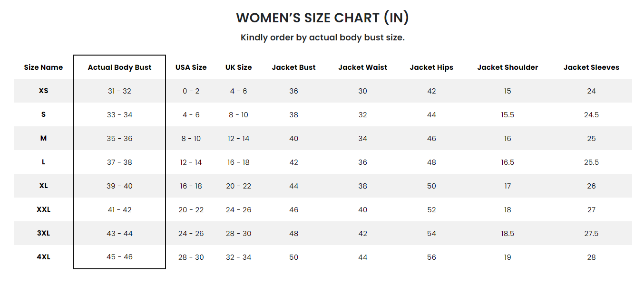Click the UK Size column header
The height and width of the screenshot is (284, 644).
pyautogui.click(x=238, y=67)
